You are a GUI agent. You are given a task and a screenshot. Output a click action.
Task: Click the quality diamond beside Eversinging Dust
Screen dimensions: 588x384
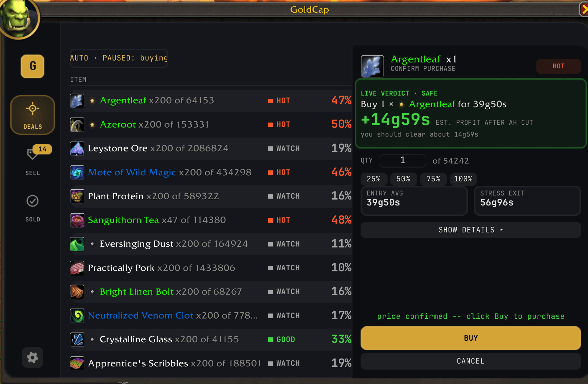[x=92, y=244]
